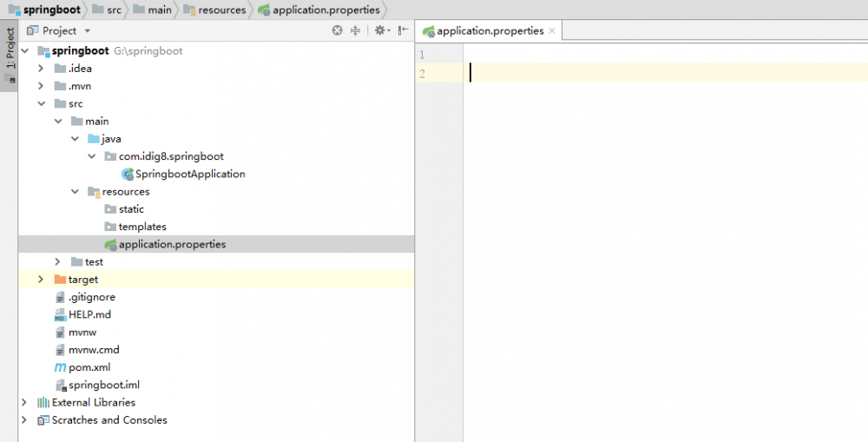
Task: Click the Scratches and Consoles icon
Action: pyautogui.click(x=43, y=420)
